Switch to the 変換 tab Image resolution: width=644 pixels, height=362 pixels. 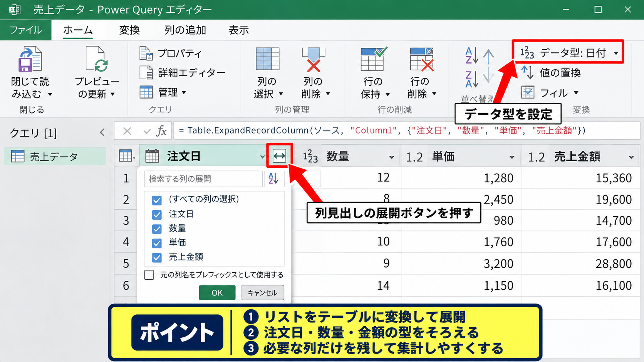pos(129,30)
